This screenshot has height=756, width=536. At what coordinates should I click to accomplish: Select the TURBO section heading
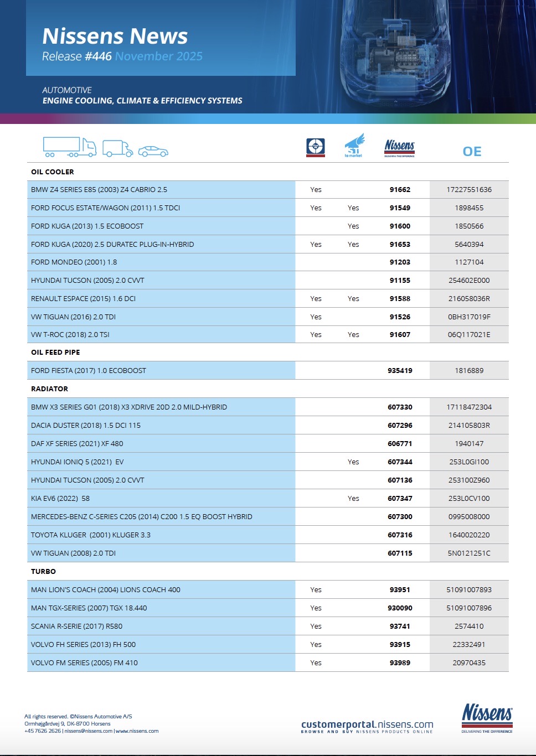[x=43, y=572]
